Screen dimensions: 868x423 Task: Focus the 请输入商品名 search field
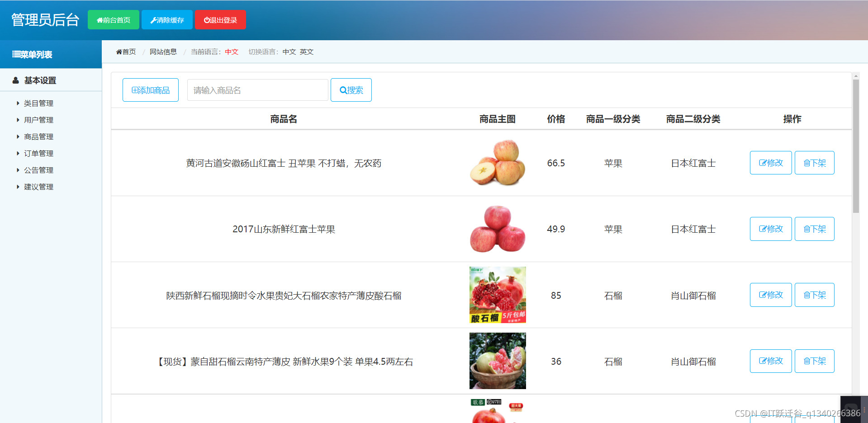click(x=258, y=90)
